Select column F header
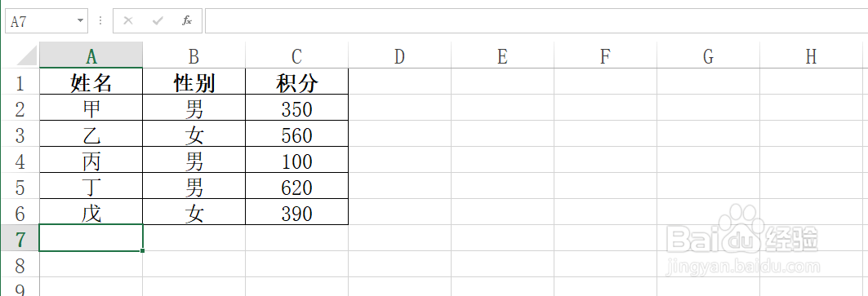This screenshot has width=868, height=296. click(x=606, y=56)
